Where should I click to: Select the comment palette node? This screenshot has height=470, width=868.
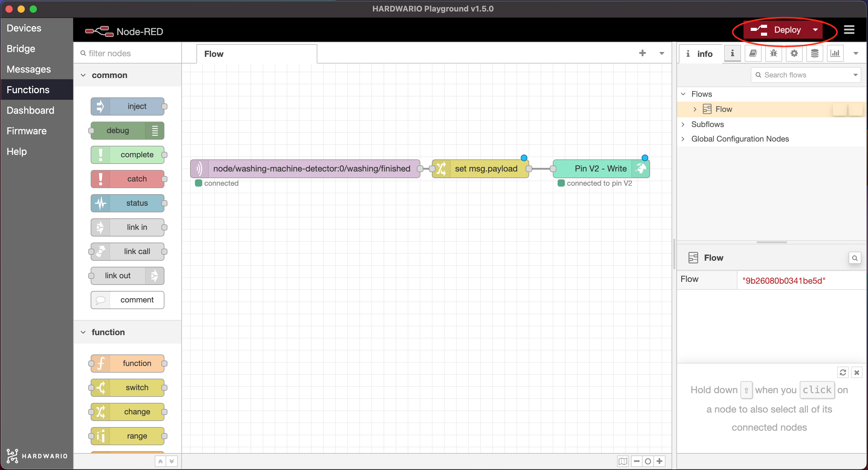[127, 300]
